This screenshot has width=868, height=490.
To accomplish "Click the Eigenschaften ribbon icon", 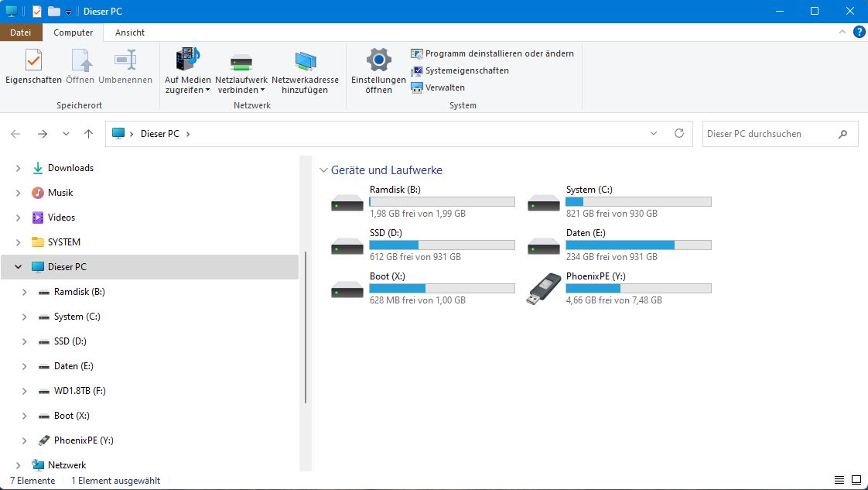I will click(x=33, y=61).
